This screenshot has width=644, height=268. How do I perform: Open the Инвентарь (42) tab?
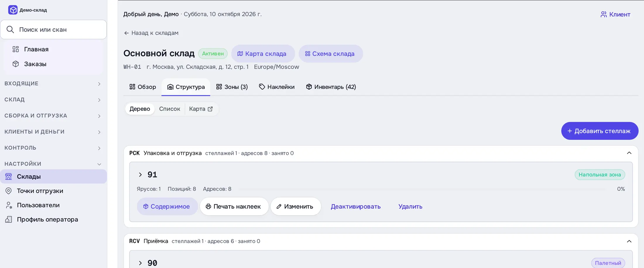(x=331, y=87)
